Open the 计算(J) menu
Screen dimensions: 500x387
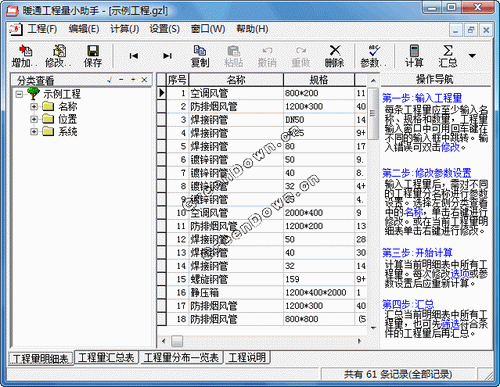click(x=124, y=29)
